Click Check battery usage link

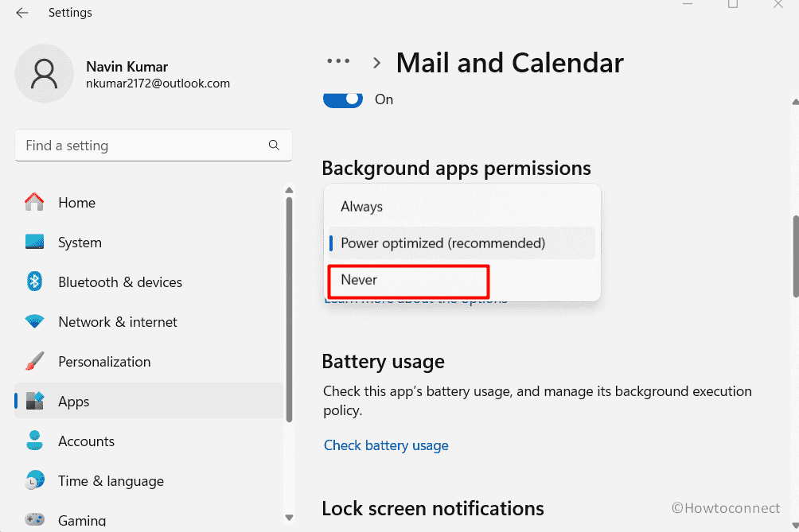(x=386, y=445)
